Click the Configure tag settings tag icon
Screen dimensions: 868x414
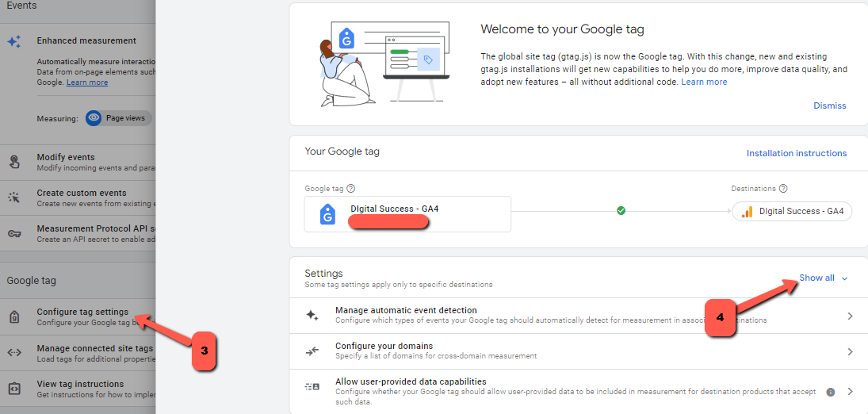(x=14, y=317)
